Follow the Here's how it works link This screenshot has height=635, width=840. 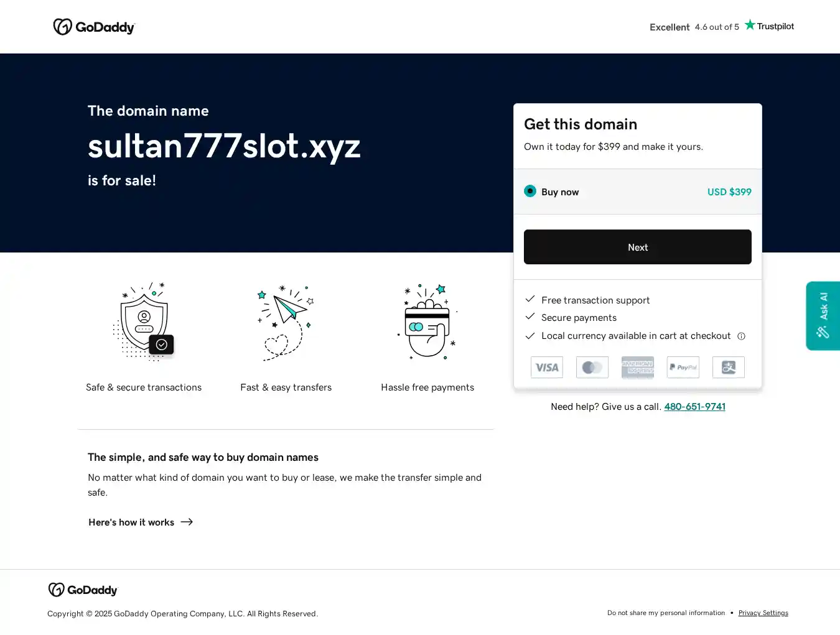(x=141, y=522)
